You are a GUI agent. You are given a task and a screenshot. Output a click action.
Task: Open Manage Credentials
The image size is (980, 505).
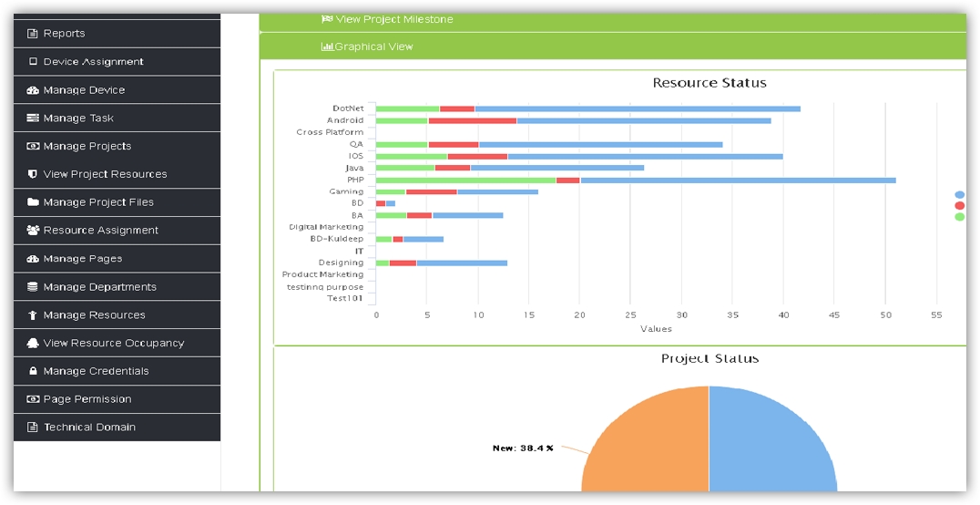pos(117,371)
